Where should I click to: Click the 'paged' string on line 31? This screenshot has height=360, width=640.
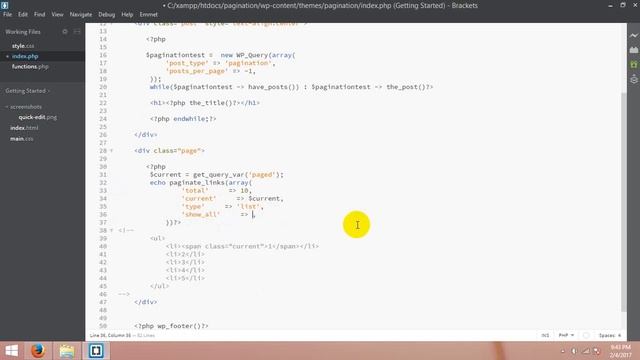[262, 174]
